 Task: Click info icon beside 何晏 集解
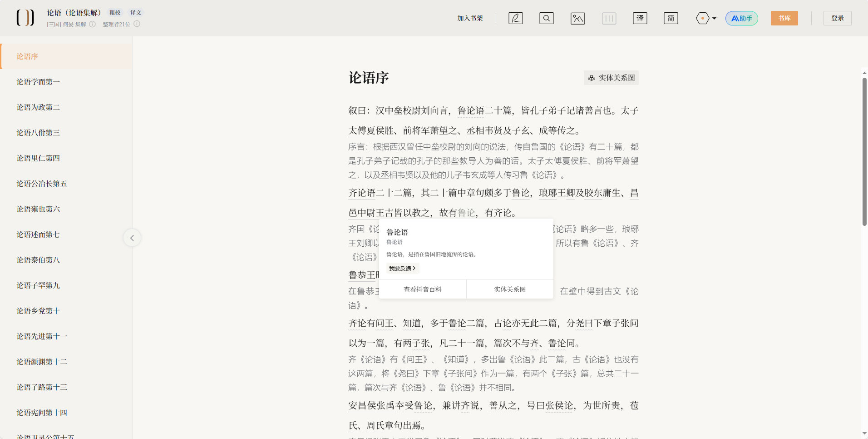tap(93, 24)
